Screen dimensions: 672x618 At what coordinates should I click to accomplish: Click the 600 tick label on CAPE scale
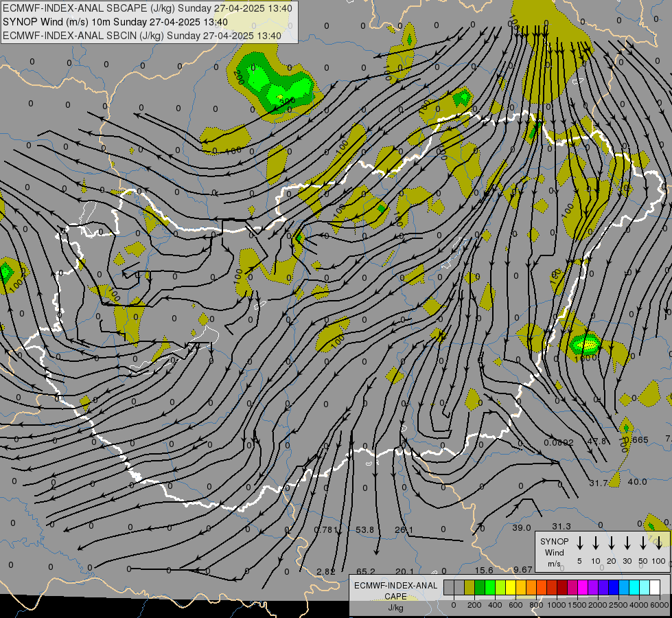pos(515,605)
